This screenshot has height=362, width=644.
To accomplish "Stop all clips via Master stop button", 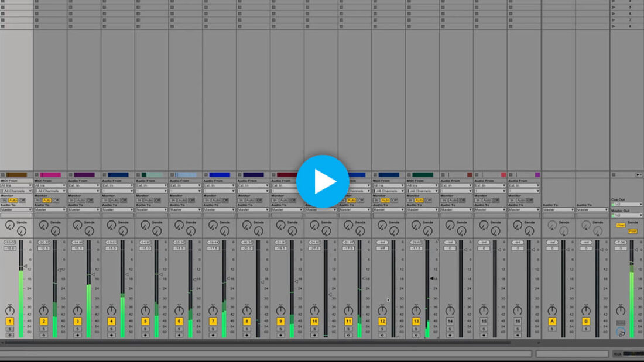I will coord(614,175).
